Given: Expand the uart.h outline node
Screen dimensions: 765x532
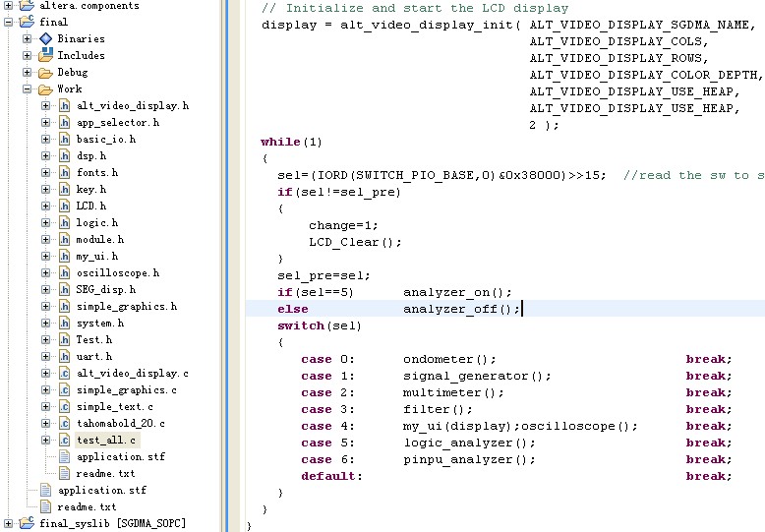Looking at the screenshot, I should click(x=46, y=356).
